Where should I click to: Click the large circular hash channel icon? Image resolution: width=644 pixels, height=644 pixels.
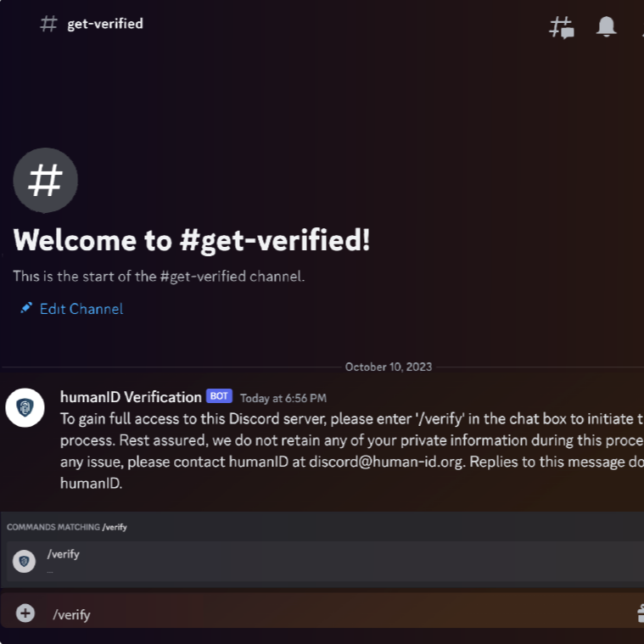click(x=45, y=181)
